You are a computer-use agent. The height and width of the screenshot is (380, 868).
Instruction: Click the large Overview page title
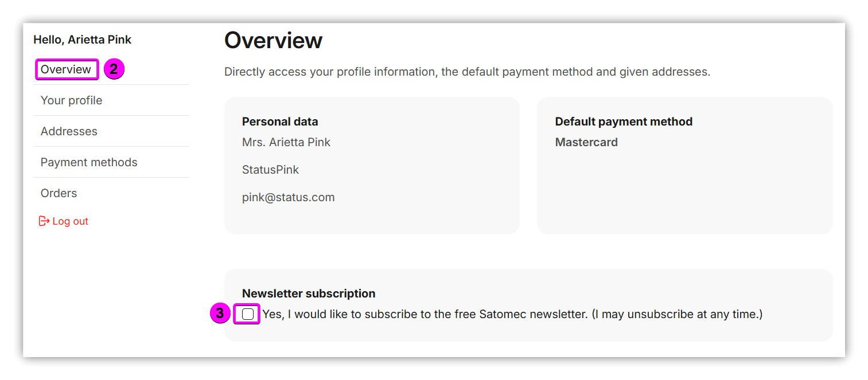coord(273,41)
